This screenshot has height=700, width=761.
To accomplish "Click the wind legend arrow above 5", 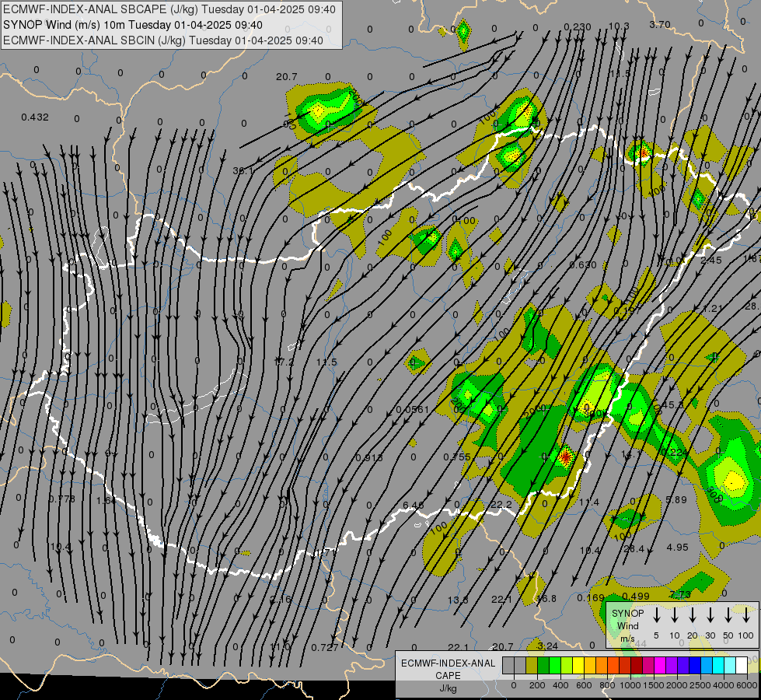I will coord(656,615).
